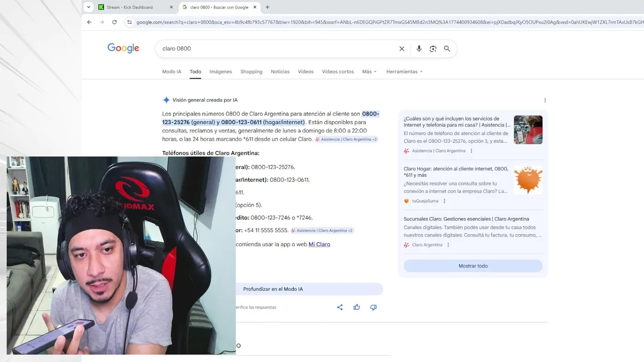Switch to Shopping results
The height and width of the screenshot is (362, 644).
click(x=251, y=71)
